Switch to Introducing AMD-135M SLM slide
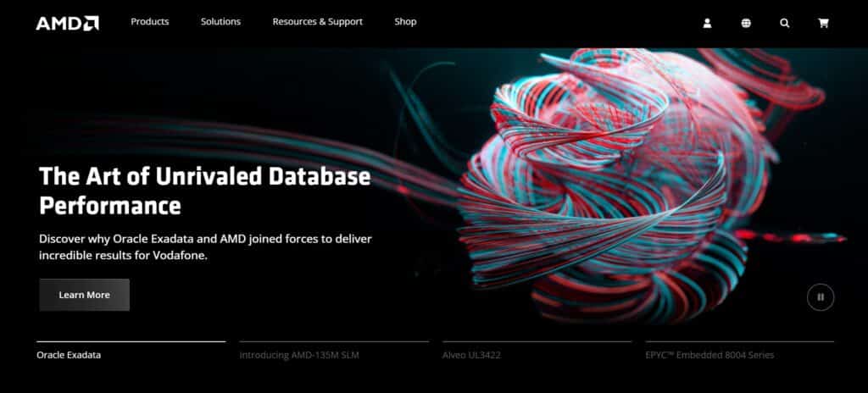The width and height of the screenshot is (868, 393). pos(298,355)
